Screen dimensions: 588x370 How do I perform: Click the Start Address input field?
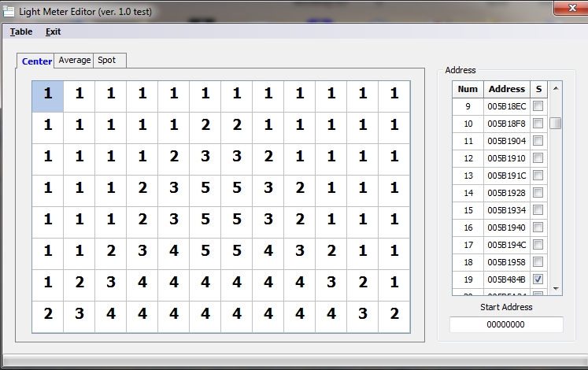[x=506, y=324]
